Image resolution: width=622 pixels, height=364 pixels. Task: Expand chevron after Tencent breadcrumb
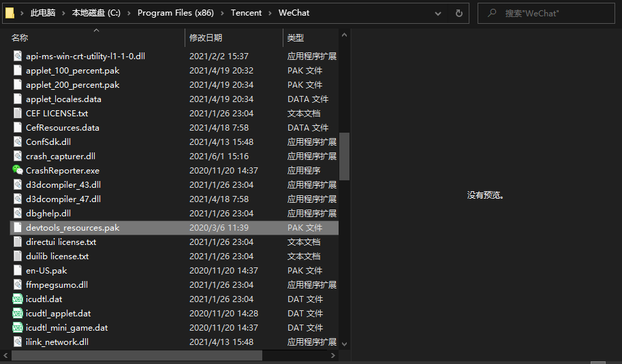click(270, 13)
